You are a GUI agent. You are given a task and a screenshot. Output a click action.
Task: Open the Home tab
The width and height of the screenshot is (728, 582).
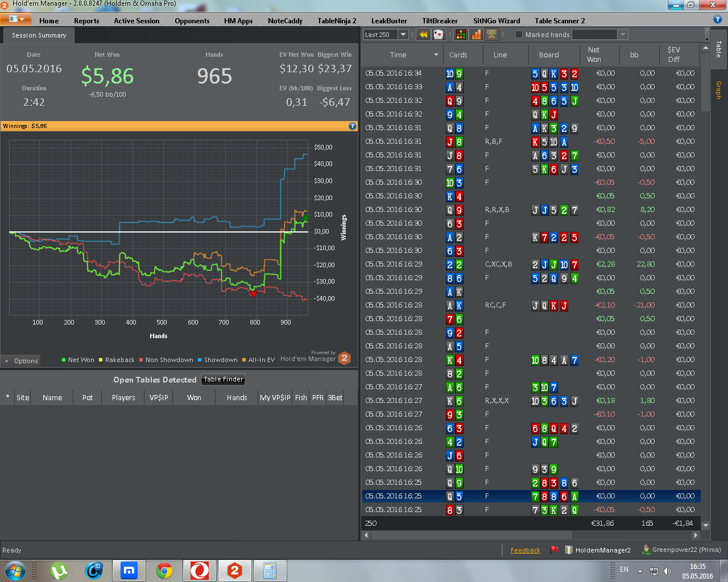(49, 21)
